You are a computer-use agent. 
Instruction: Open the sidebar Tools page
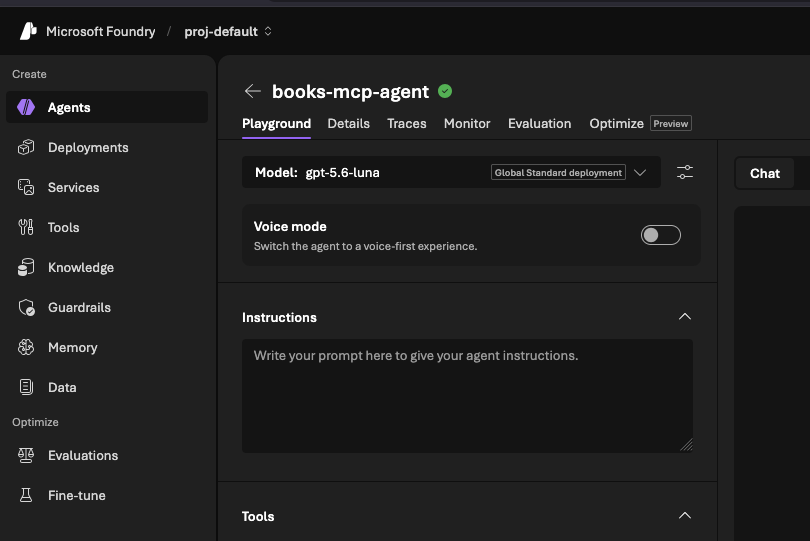[107, 227]
